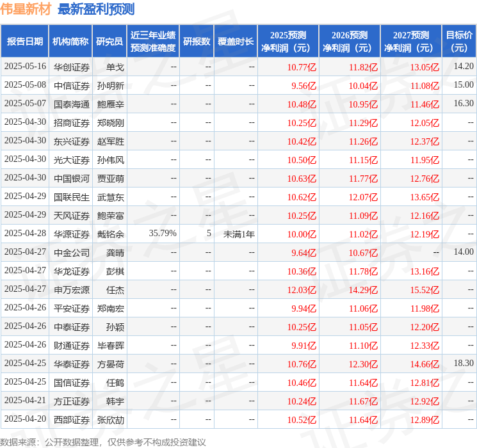Click 14.66亿 in 华泰证券 row

coord(424,364)
